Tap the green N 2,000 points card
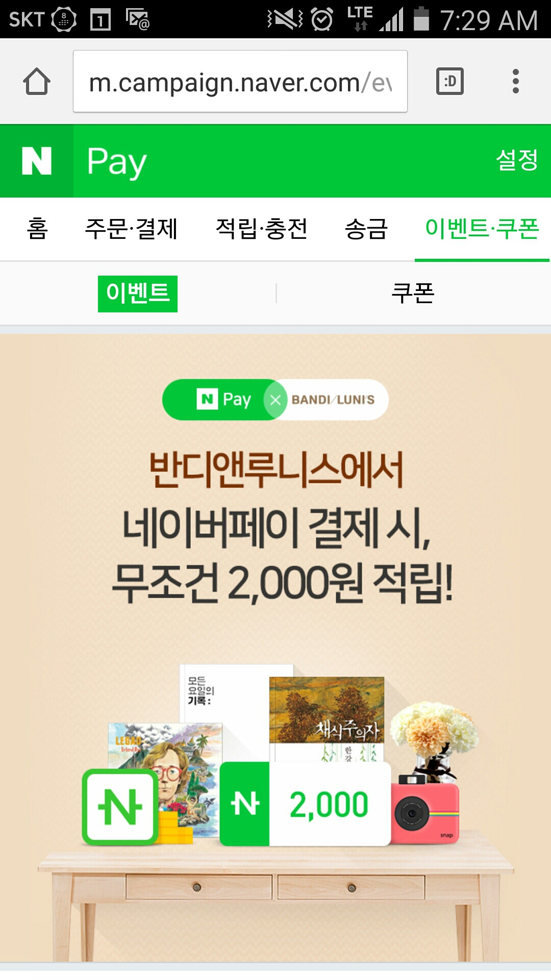 [305, 804]
